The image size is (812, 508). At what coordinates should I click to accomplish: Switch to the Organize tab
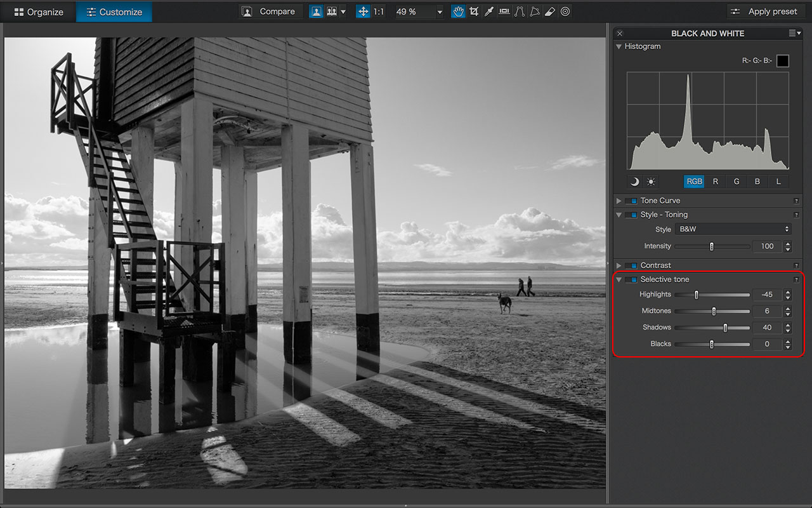pos(38,11)
